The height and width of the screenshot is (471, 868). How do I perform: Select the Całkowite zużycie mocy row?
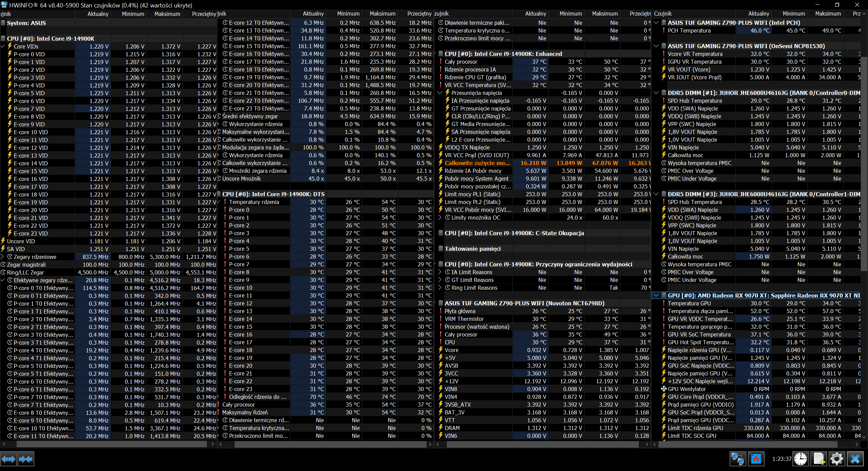click(477, 163)
